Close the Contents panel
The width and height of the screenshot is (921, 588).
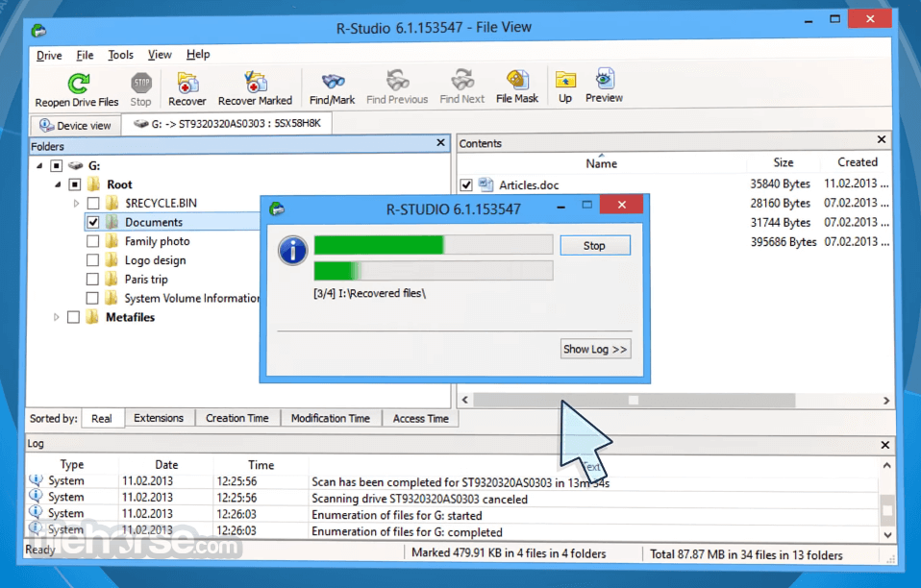point(881,139)
